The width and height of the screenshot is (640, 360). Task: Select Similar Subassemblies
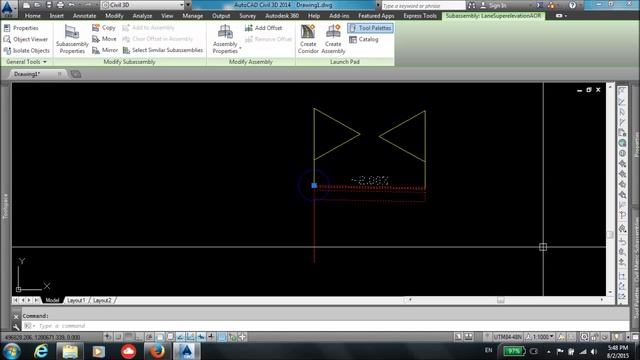[162, 50]
